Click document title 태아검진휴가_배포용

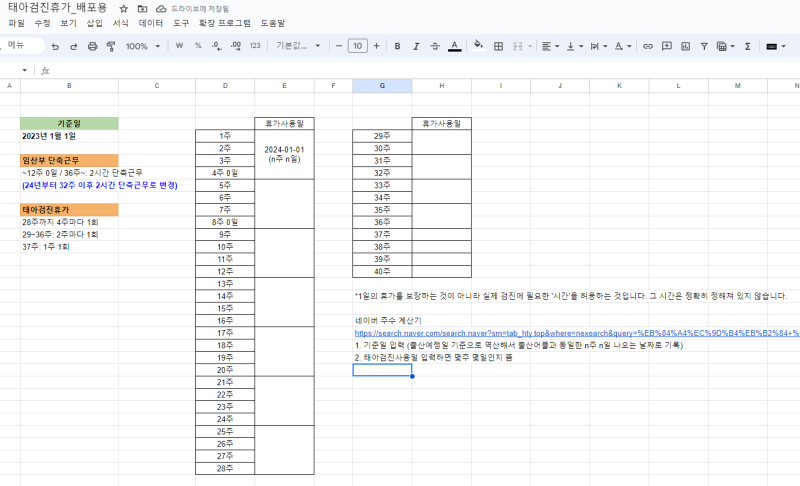[58, 8]
